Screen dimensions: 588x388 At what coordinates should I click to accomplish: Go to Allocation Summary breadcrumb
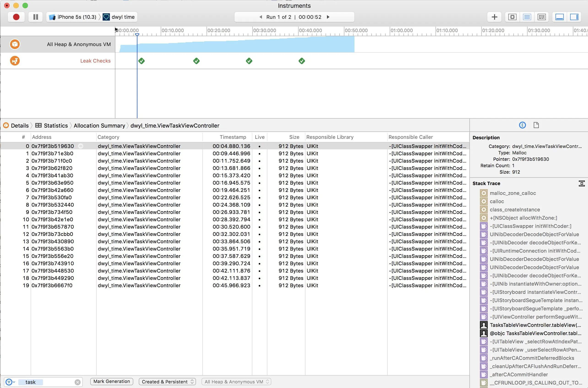point(99,126)
